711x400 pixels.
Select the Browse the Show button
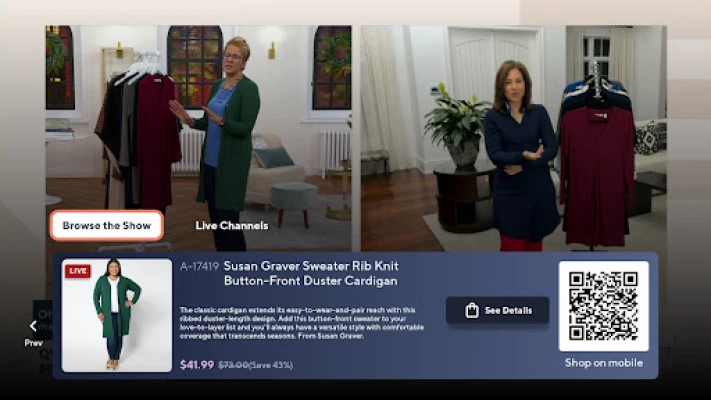pos(107,225)
